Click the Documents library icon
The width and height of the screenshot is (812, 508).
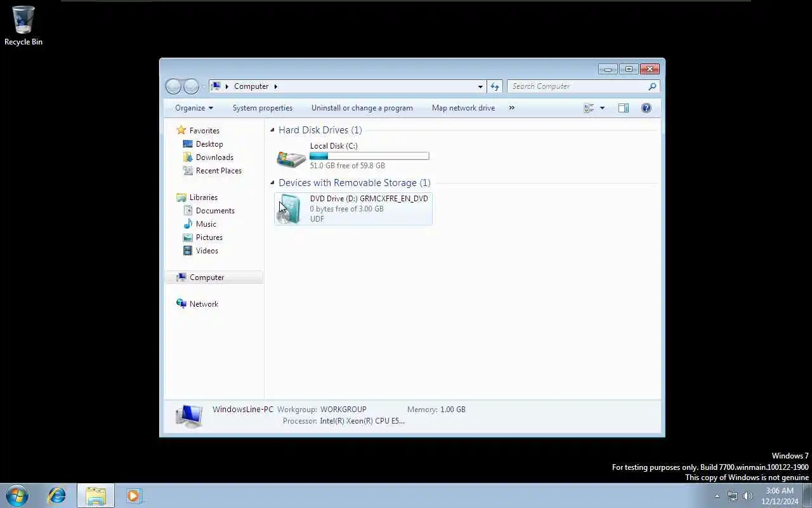(x=188, y=211)
